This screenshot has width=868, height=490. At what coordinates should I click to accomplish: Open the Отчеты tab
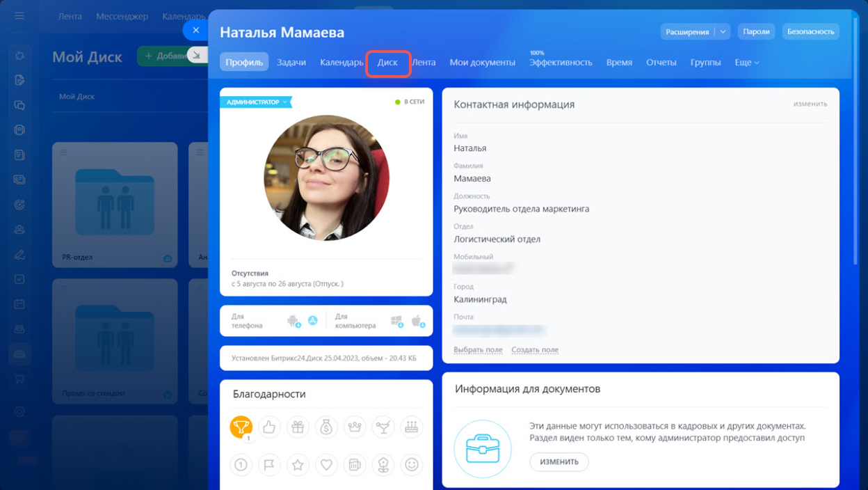[x=661, y=62]
